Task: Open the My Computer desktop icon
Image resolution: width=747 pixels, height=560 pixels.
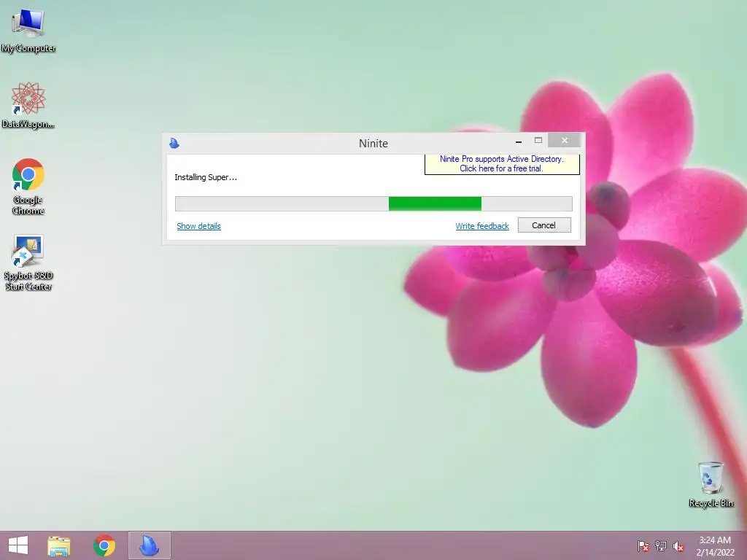Action: coord(28,30)
